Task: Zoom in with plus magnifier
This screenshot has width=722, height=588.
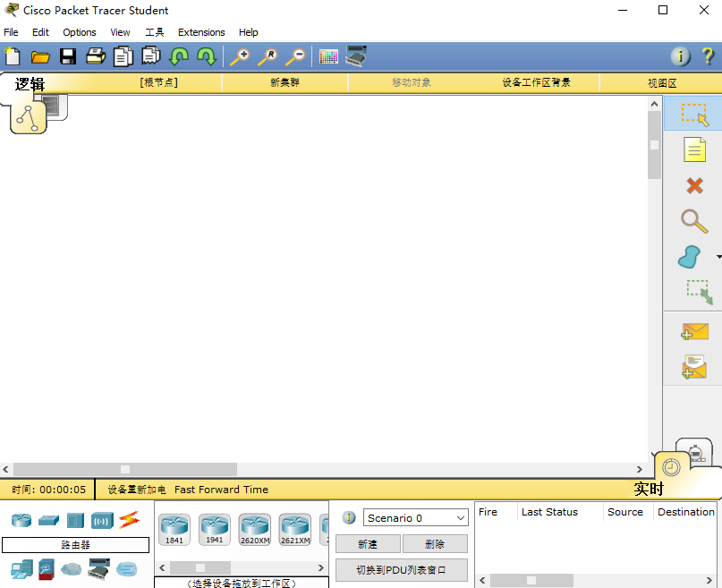Action: (x=240, y=56)
